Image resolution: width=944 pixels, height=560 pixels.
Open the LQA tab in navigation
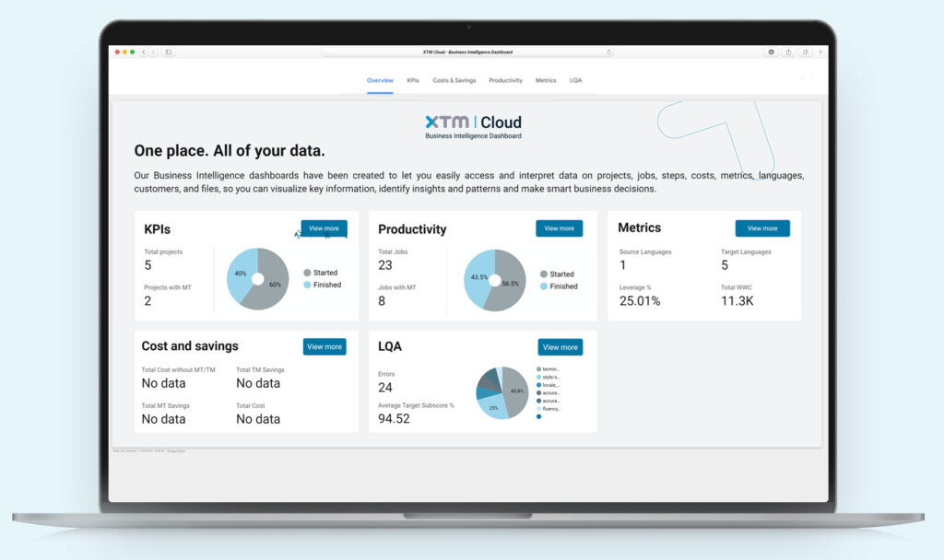pos(576,80)
